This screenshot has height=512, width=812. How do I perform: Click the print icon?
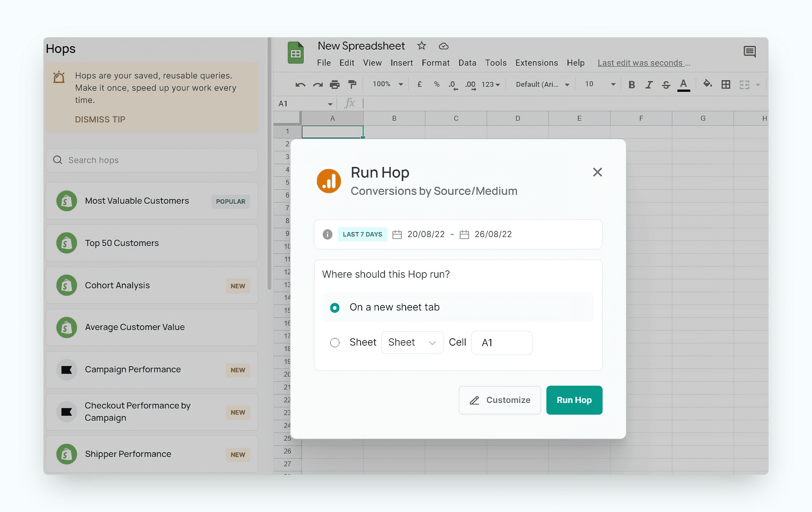click(335, 84)
